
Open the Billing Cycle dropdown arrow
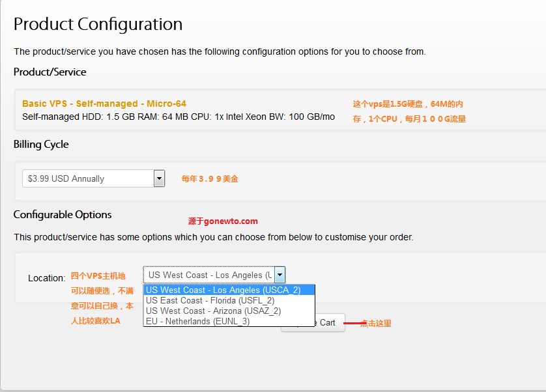pos(159,178)
